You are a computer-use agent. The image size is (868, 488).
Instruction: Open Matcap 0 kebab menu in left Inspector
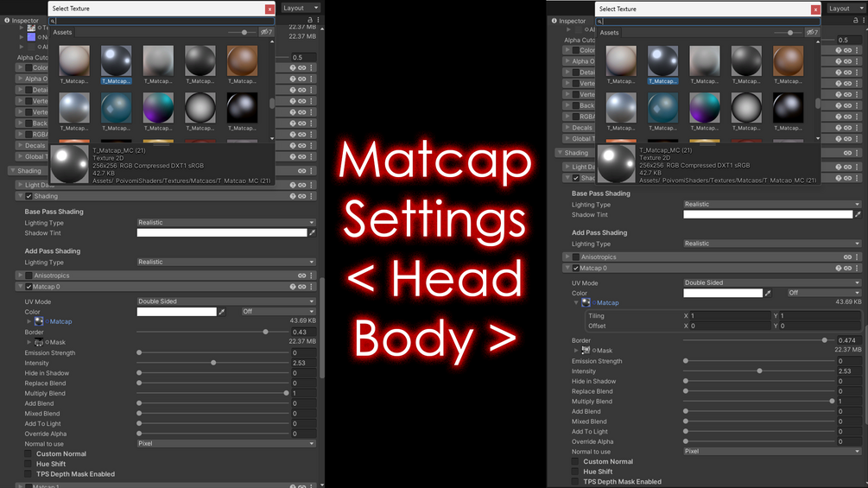(x=311, y=287)
